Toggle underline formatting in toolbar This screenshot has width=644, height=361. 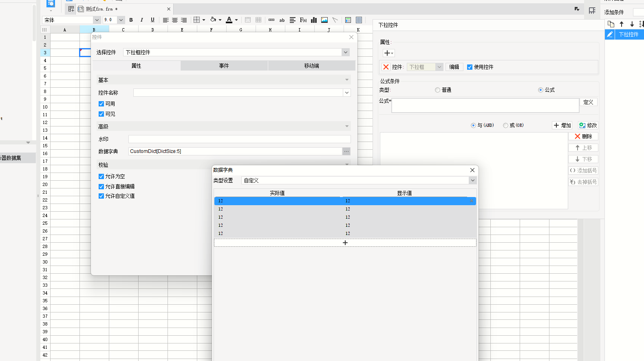(152, 20)
